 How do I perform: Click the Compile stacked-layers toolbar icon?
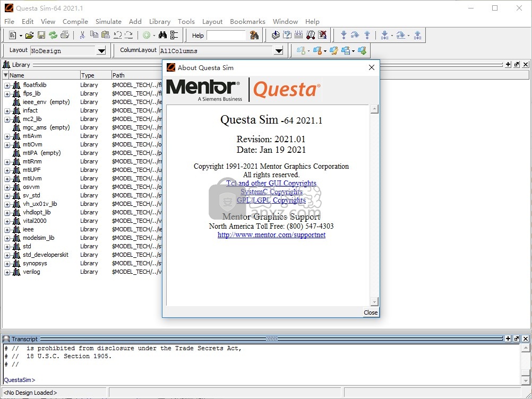[x=276, y=35]
